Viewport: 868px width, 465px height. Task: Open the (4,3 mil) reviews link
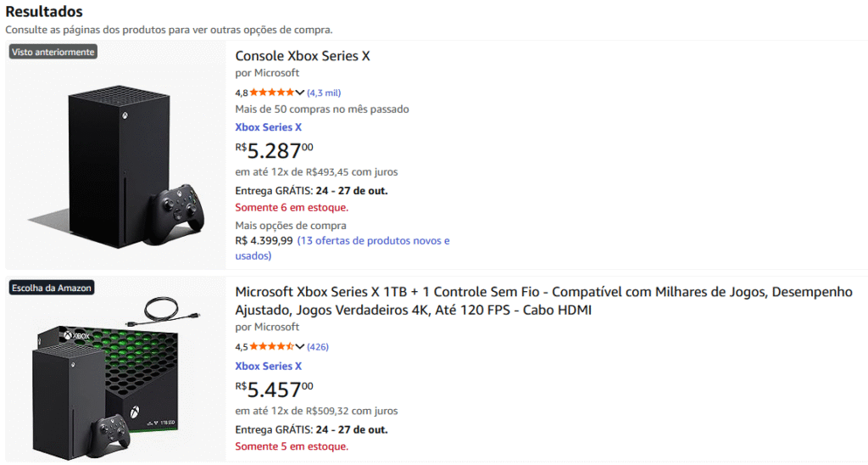point(324,92)
